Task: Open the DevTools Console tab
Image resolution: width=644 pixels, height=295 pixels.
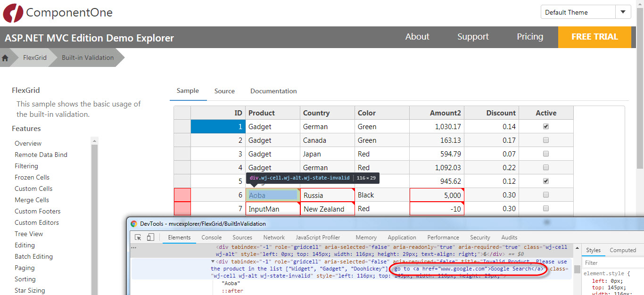Action: [212, 238]
